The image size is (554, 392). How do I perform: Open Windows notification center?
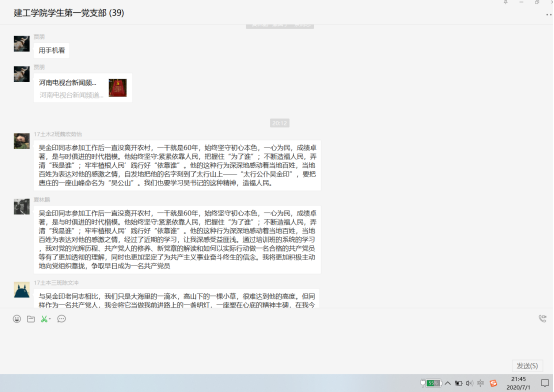click(545, 383)
